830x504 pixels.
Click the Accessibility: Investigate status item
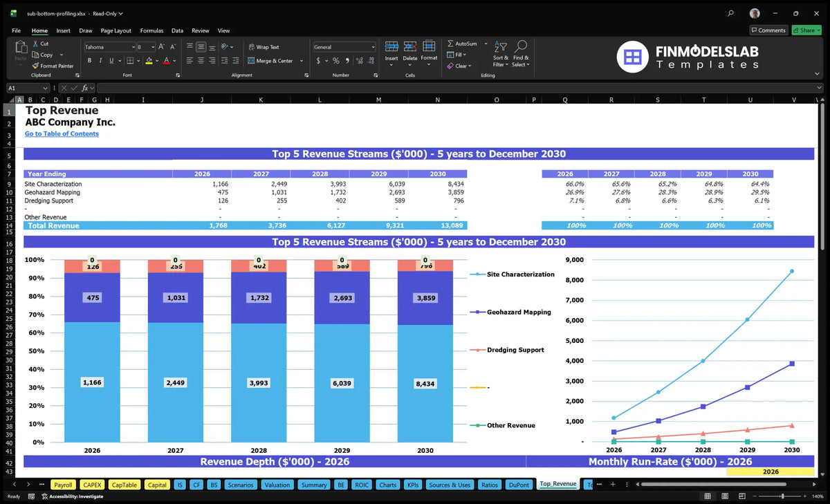click(72, 496)
